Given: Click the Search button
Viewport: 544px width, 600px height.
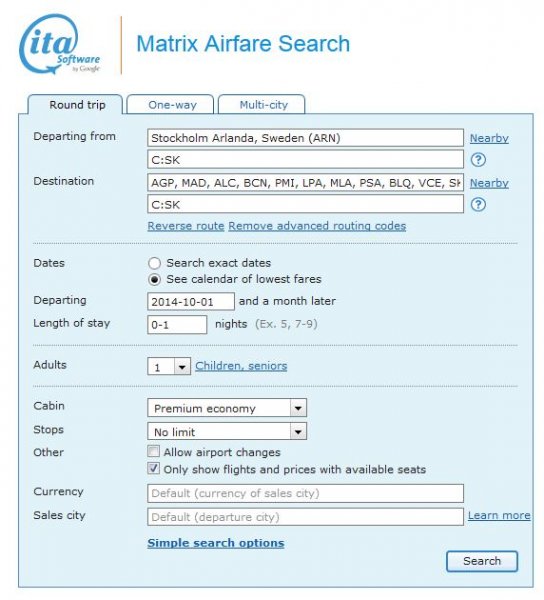Looking at the screenshot, I should coord(482,561).
